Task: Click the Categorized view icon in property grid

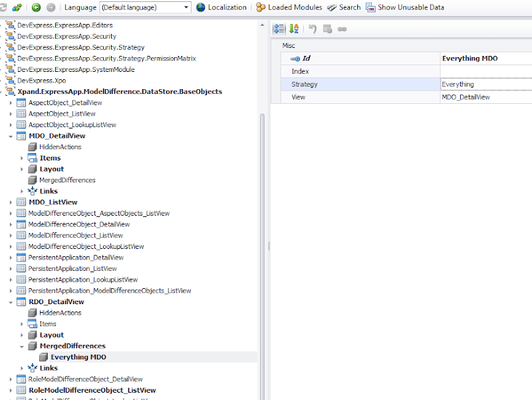Action: (x=279, y=29)
